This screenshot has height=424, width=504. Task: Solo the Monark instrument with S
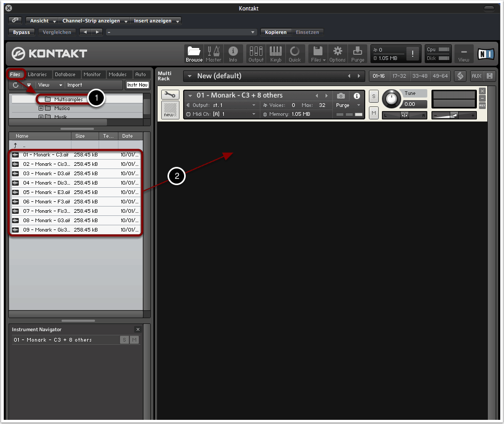pos(374,96)
